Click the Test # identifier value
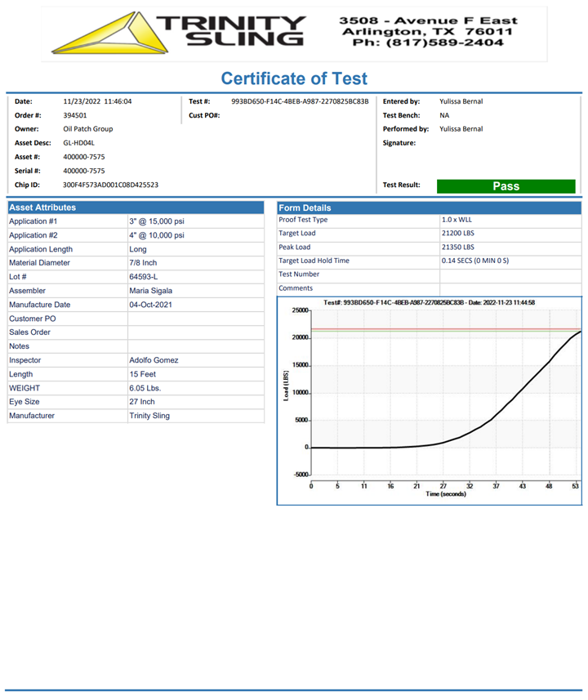The image size is (588, 700). [x=300, y=102]
